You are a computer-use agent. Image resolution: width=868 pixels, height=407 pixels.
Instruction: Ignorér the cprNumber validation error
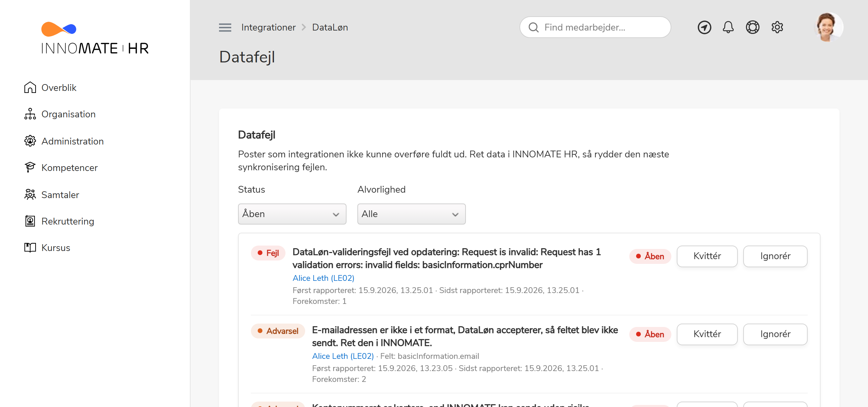tap(775, 256)
